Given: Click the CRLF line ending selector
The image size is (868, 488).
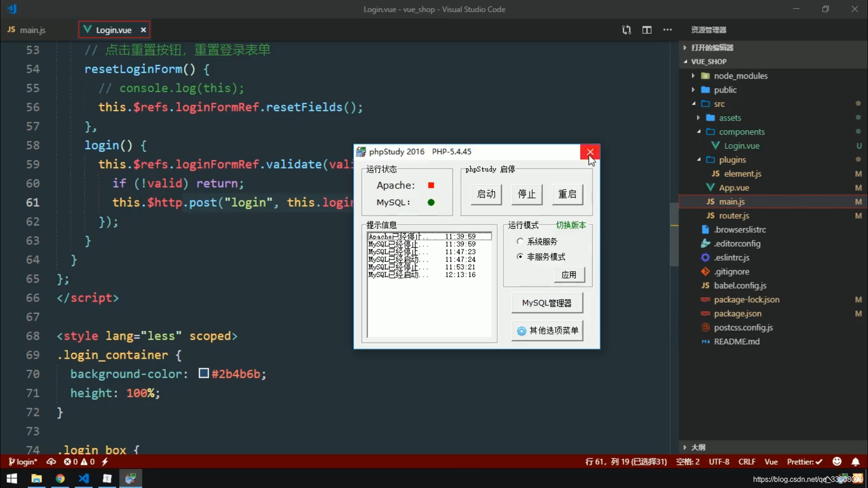Looking at the screenshot, I should pyautogui.click(x=747, y=462).
